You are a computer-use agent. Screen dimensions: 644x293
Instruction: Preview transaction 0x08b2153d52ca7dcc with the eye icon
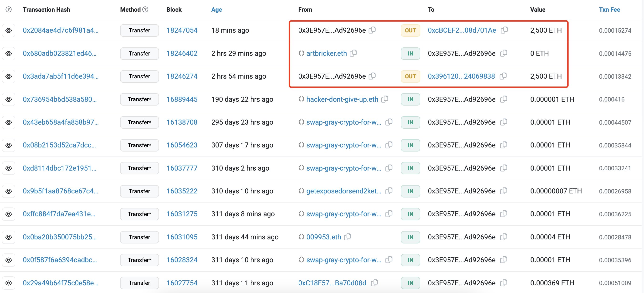click(x=9, y=145)
